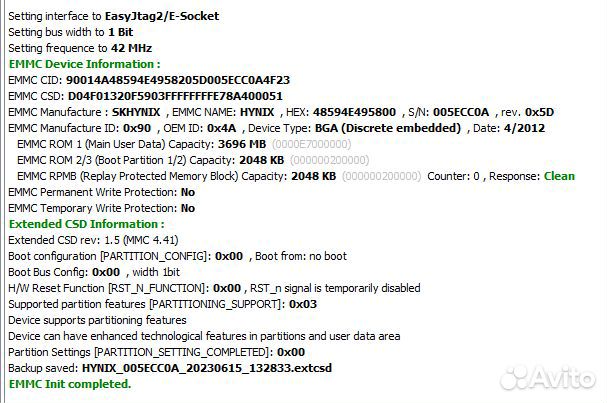607x403 pixels.
Task: Click the backup filename HYNIX_005ECC0A extcsd
Action: 207,368
